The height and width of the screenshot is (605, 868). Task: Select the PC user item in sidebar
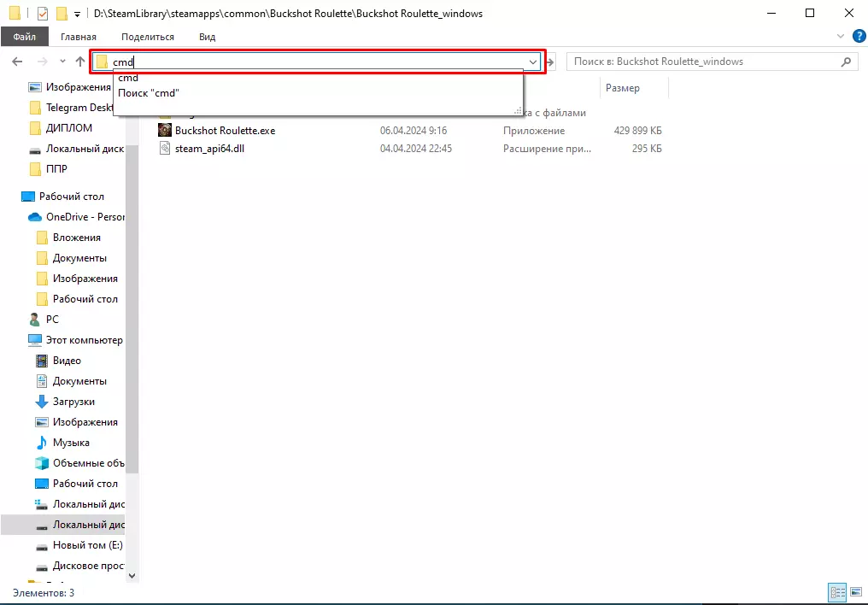pyautogui.click(x=52, y=320)
